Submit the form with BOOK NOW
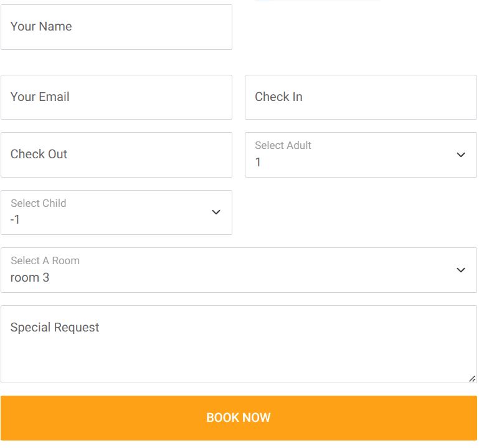Viewport: 479px width, 448px height. click(239, 417)
